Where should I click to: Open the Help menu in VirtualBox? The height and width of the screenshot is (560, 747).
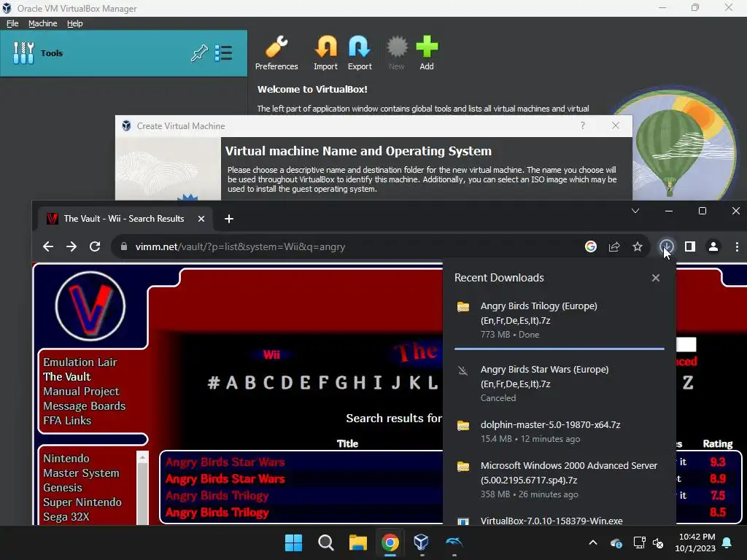click(74, 23)
